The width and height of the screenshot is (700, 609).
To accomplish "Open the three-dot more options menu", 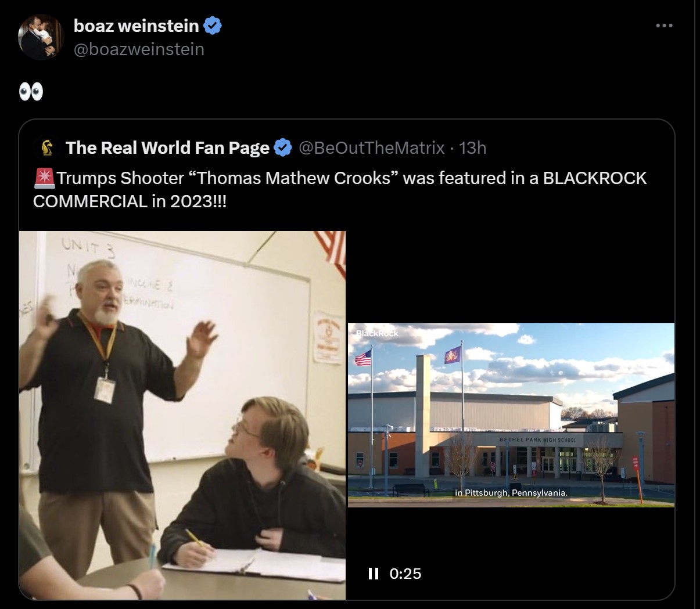I will (664, 26).
